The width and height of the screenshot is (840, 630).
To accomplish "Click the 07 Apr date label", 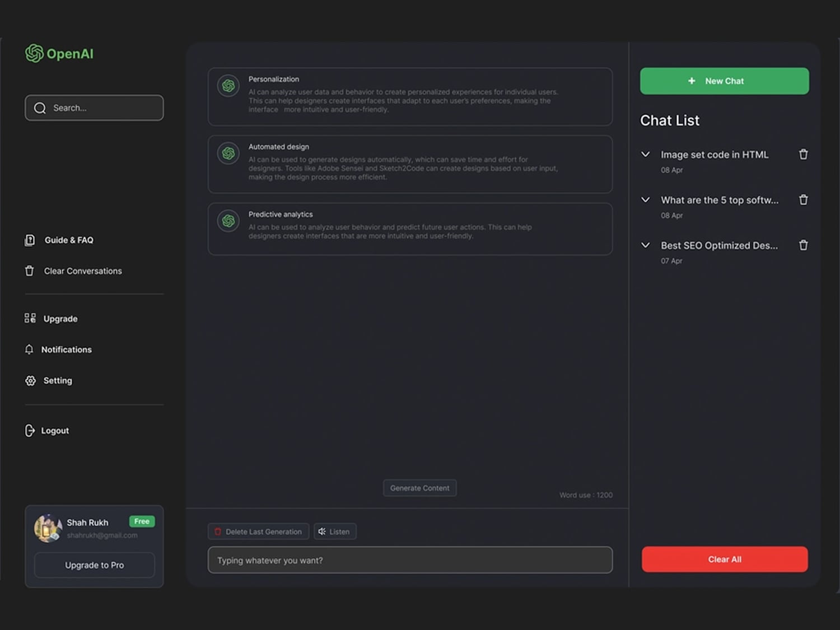I will tap(671, 261).
